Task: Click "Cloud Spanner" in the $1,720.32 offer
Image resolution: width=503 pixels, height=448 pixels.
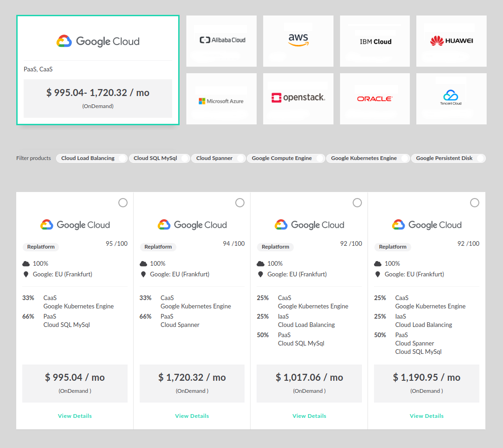Action: [x=180, y=325]
